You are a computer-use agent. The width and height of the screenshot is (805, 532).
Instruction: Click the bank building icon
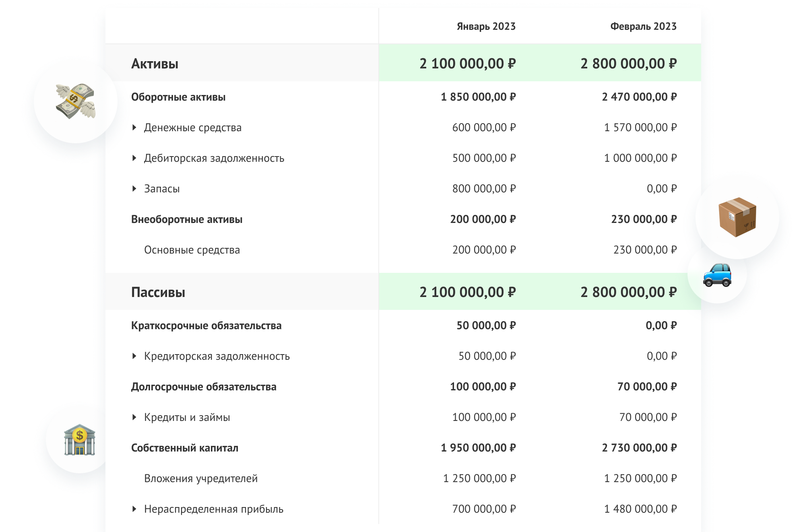pos(79,439)
